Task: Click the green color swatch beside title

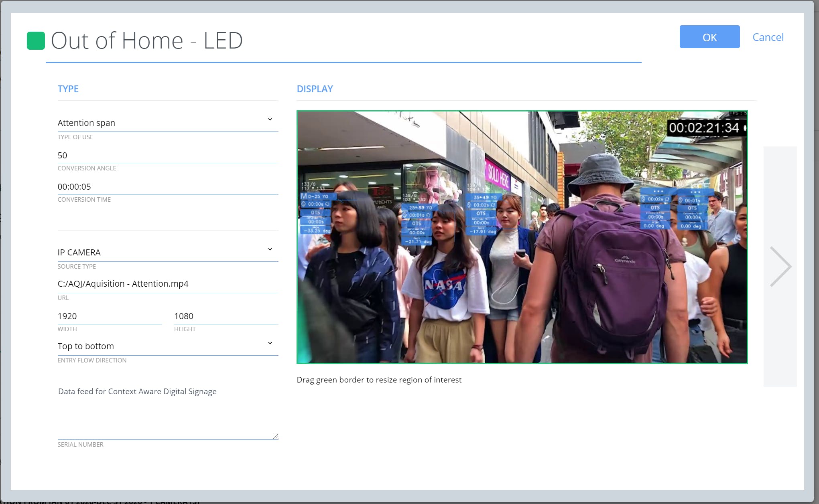Action: (x=36, y=40)
